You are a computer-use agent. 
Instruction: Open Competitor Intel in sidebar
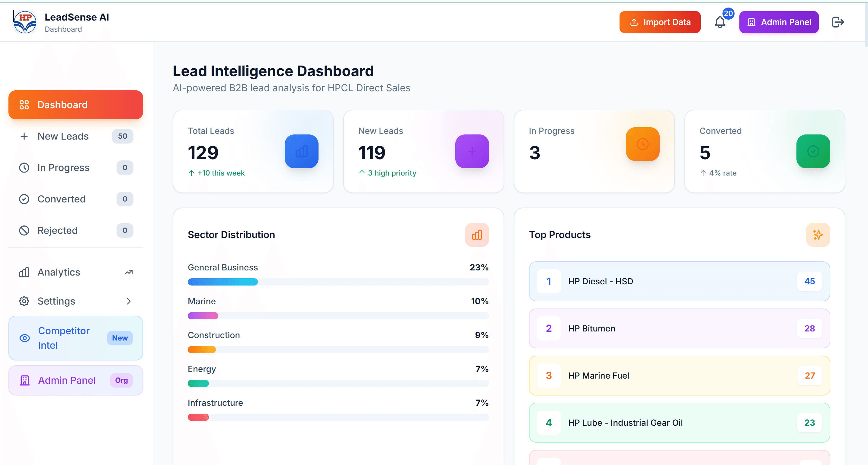point(75,338)
